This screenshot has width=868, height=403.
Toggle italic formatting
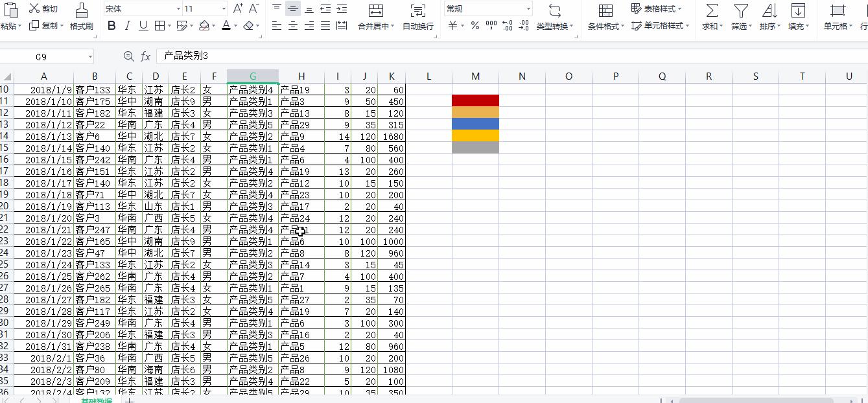click(127, 26)
